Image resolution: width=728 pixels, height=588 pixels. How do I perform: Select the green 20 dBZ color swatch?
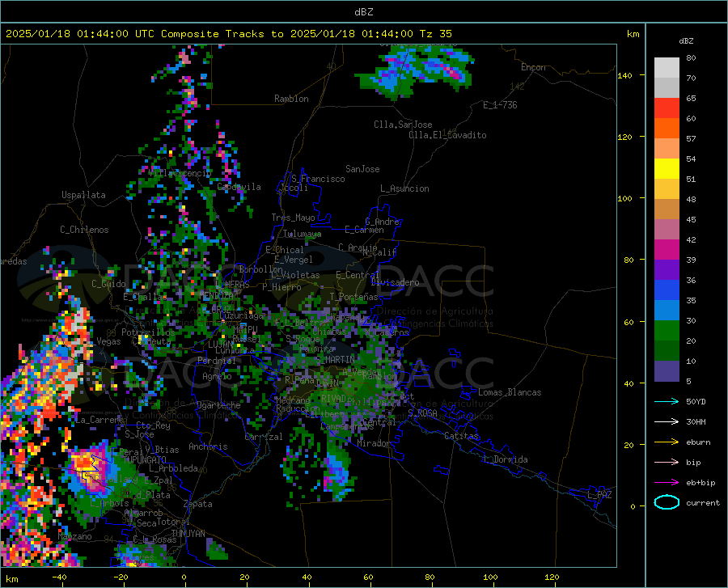667,331
